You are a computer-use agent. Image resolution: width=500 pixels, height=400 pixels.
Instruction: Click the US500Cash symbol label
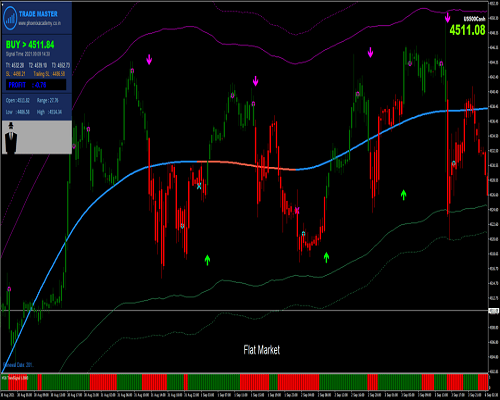point(474,19)
